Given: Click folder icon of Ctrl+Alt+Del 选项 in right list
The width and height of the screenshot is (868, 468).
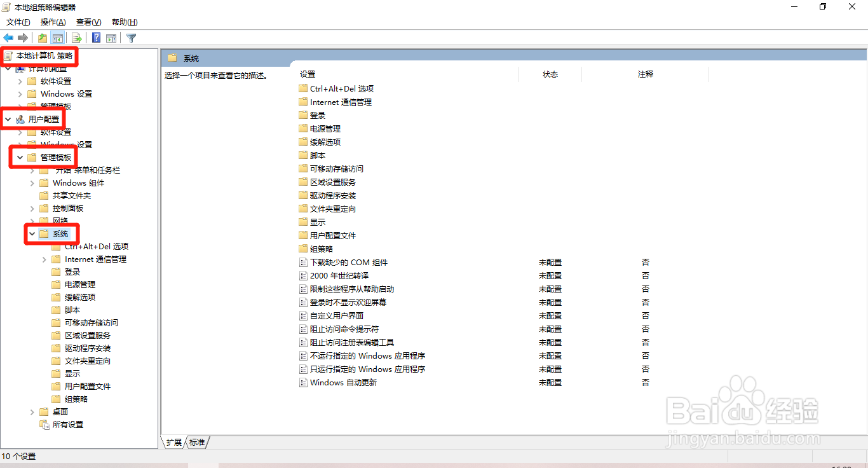Looking at the screenshot, I should click(303, 88).
